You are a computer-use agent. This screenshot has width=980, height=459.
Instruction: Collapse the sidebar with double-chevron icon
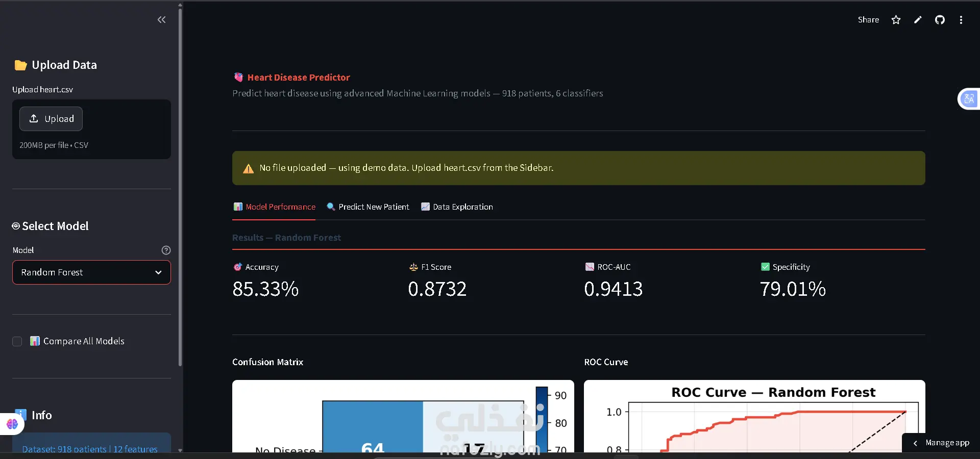point(161,20)
